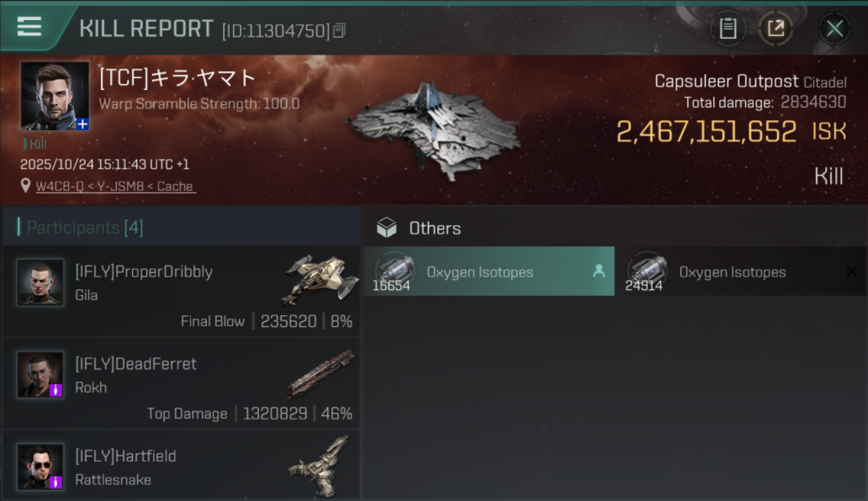
Task: Click the clipboard report icon
Action: click(728, 29)
